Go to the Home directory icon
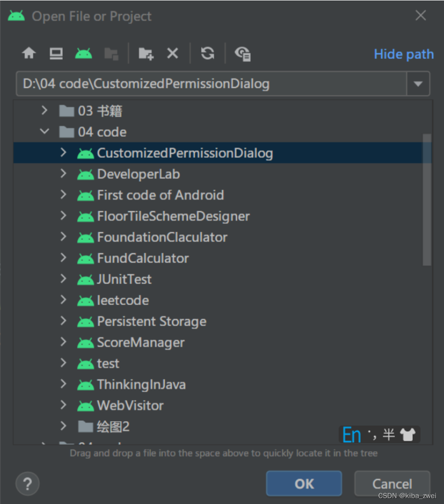Viewport: 444px width, 504px height. point(29,53)
